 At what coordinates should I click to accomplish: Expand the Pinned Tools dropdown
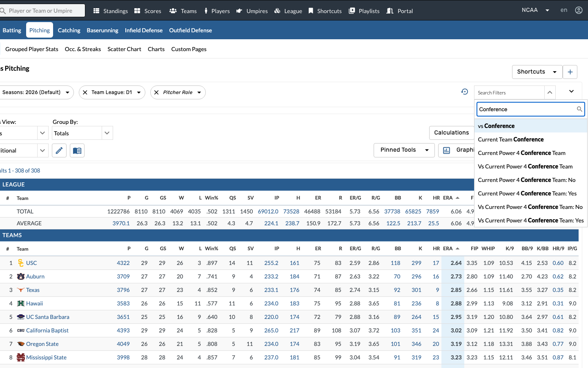pyautogui.click(x=404, y=150)
